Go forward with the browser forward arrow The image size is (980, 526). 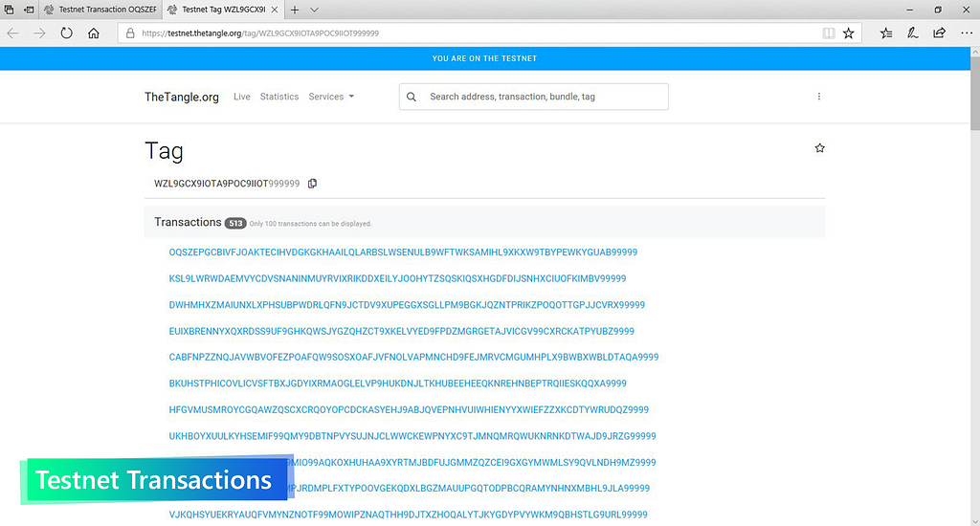tap(39, 33)
